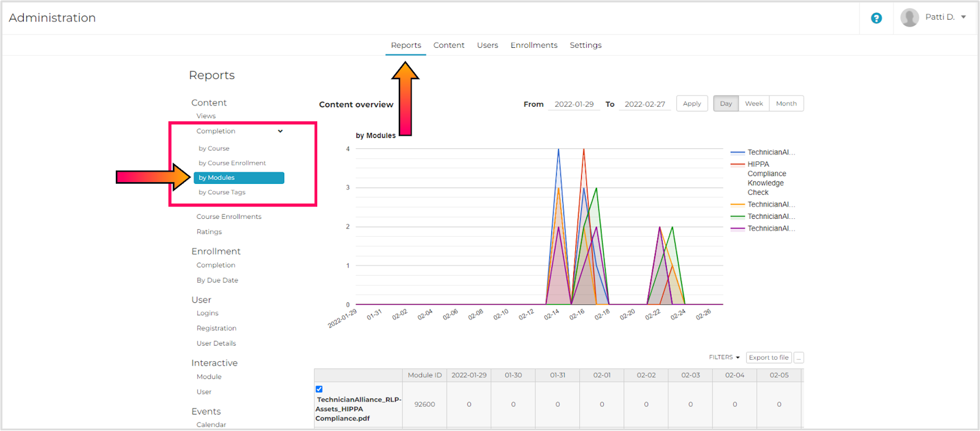Screen dimensions: 980x431
Task: Open the blue help question mark icon
Action: [876, 18]
